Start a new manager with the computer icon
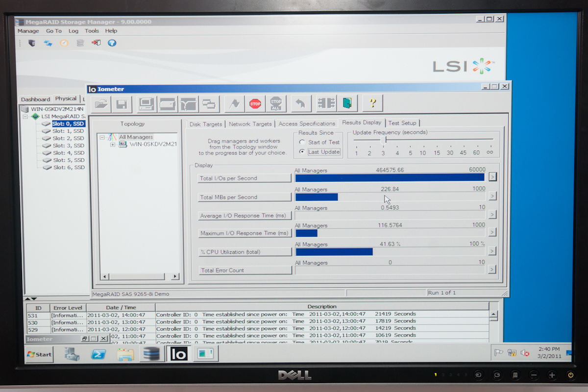This screenshot has width=588, height=392. (147, 103)
